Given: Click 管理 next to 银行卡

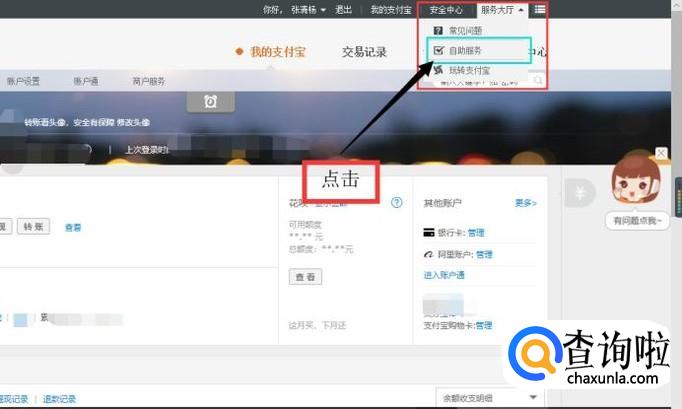Looking at the screenshot, I should (x=476, y=233).
